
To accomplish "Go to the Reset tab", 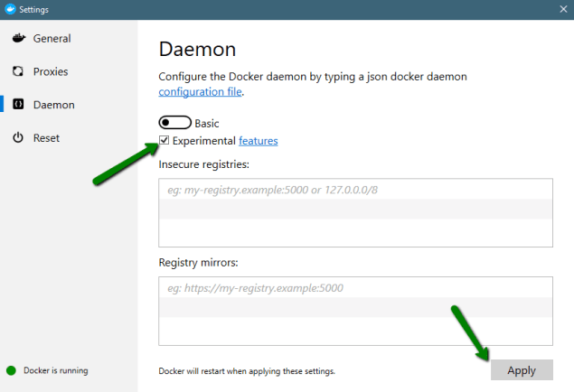I will pyautogui.click(x=46, y=138).
